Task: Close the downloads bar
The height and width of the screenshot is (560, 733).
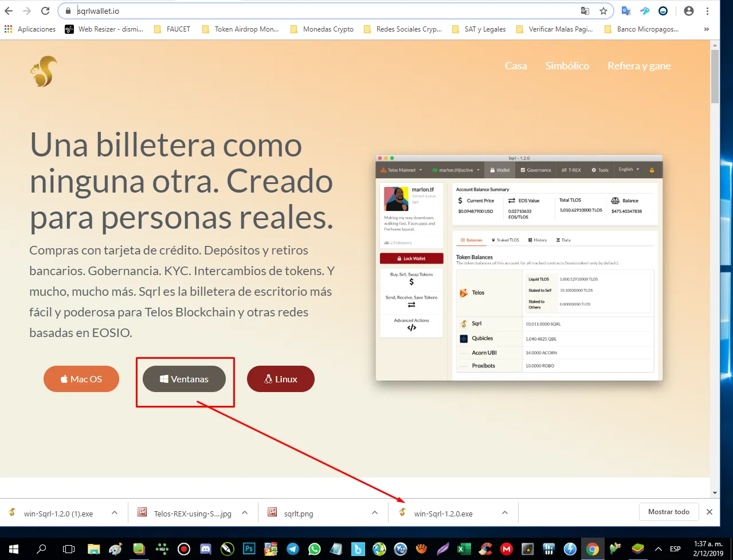Action: coord(710,512)
